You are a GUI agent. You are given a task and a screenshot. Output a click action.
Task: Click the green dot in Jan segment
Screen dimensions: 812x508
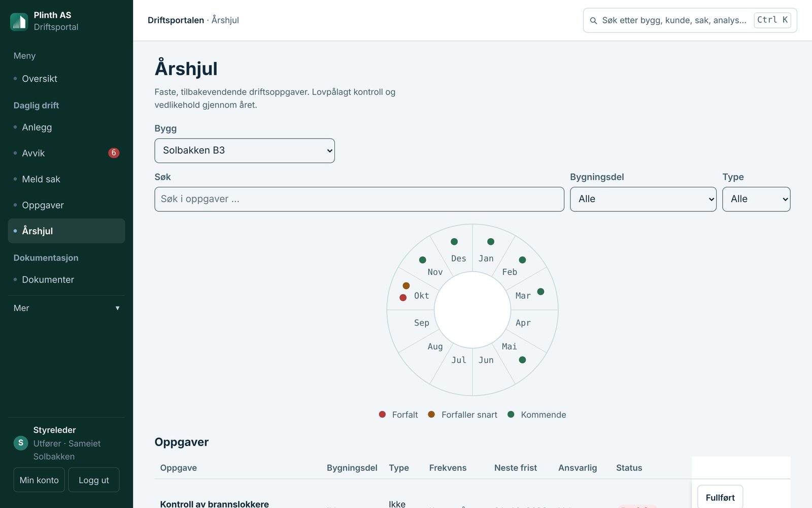pos(491,242)
